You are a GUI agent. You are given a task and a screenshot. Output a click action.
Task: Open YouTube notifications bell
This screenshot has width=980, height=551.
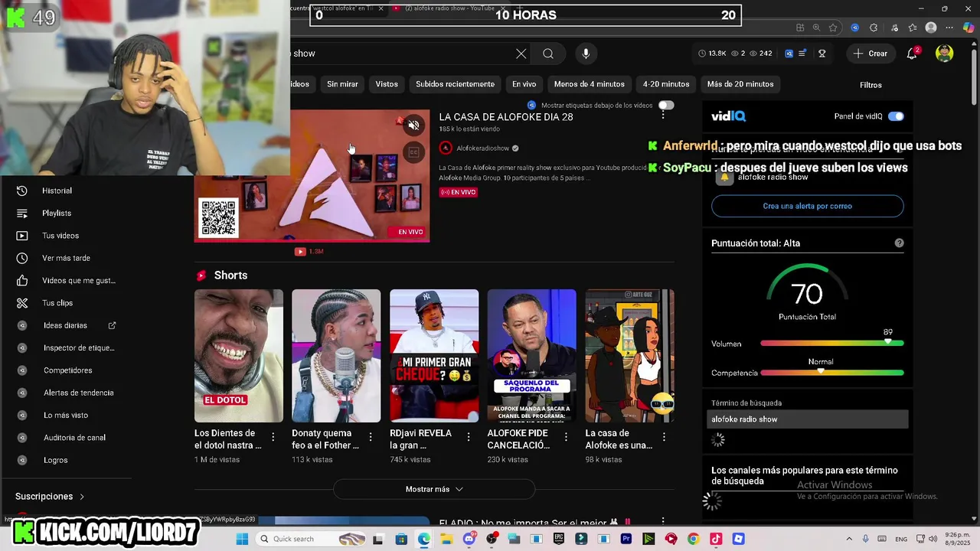[912, 54]
